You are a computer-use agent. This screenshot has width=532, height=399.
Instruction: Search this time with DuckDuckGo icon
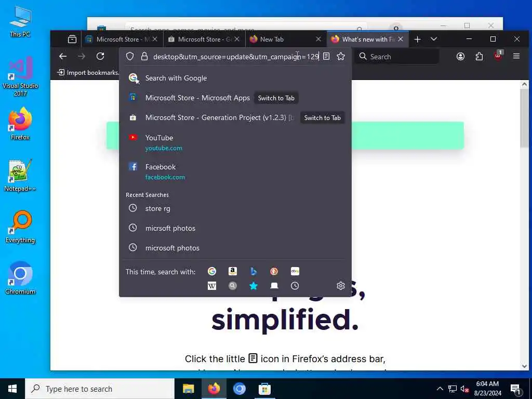274,271
